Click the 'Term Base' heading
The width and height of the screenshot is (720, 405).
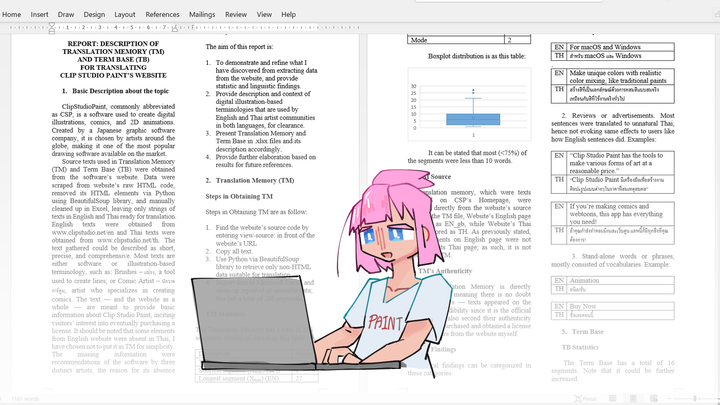[x=587, y=332]
